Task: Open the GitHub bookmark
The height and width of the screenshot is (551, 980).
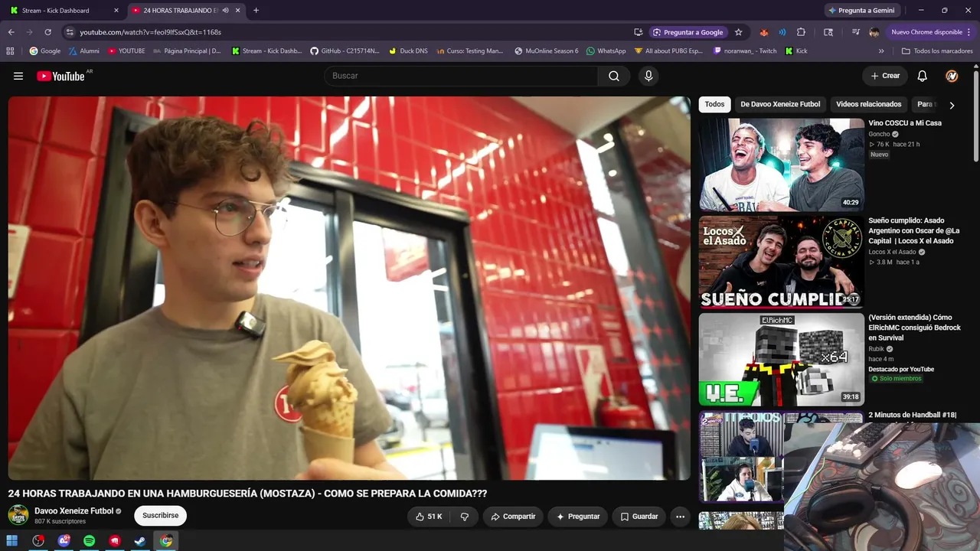Action: [345, 51]
